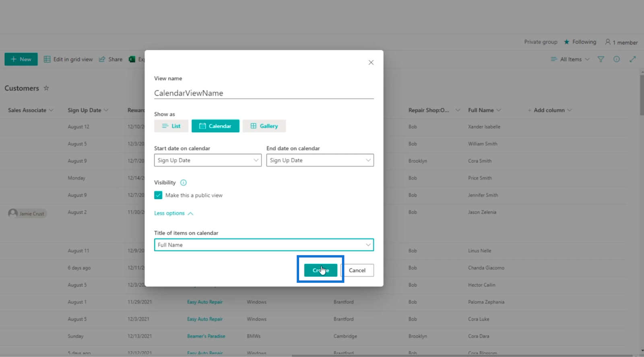Click the Private group label
644x357 pixels.
point(541,42)
